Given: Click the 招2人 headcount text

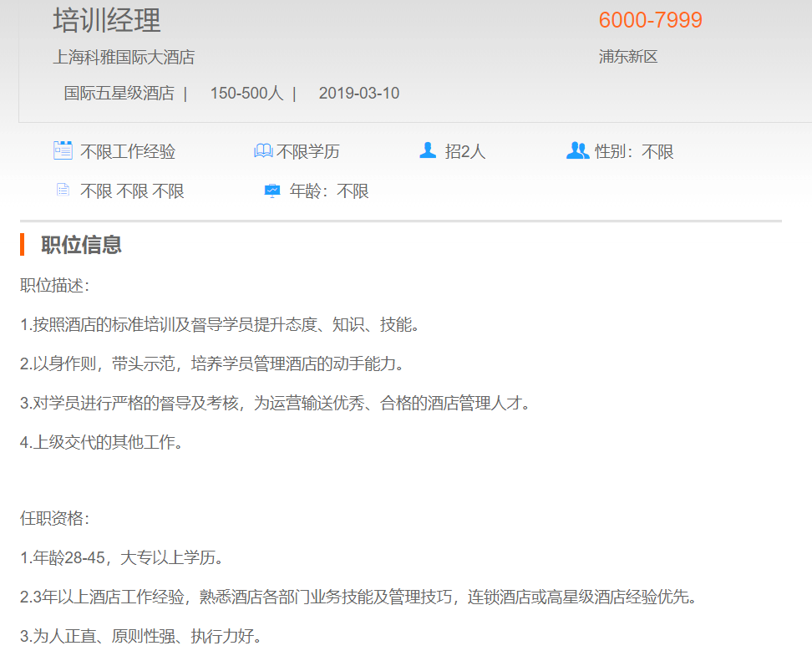Looking at the screenshot, I should 465,152.
